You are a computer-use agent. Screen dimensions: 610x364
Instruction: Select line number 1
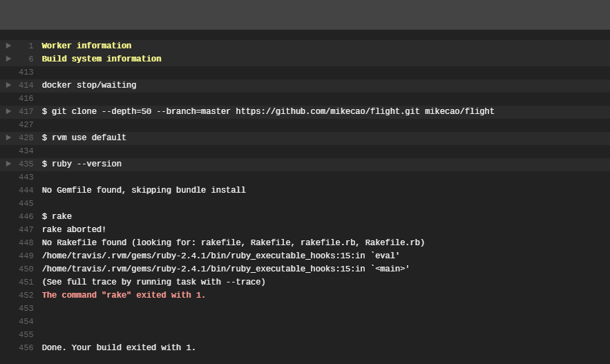pyautogui.click(x=31, y=46)
